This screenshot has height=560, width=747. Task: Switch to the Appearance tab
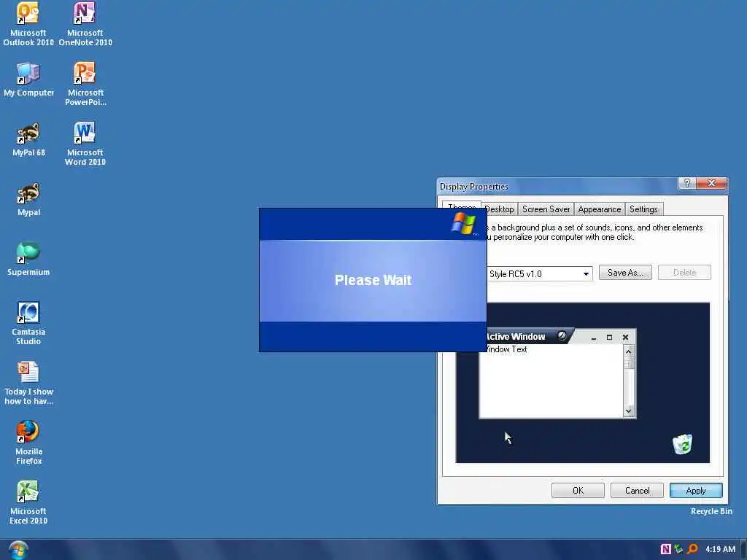click(600, 209)
